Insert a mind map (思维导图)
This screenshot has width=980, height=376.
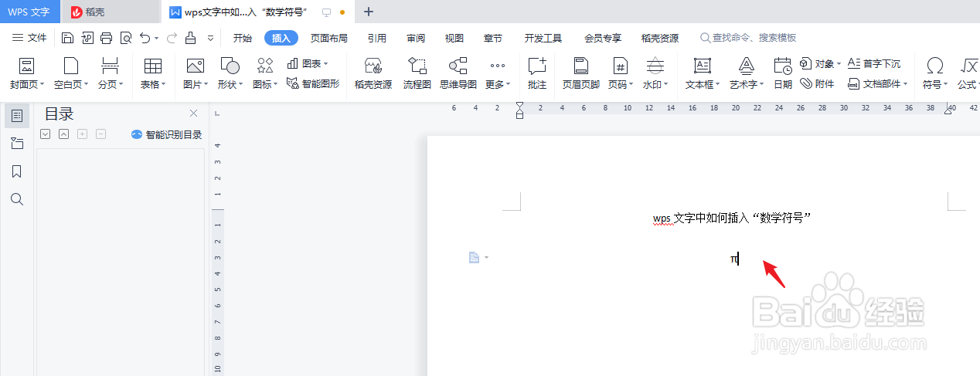coord(458,73)
